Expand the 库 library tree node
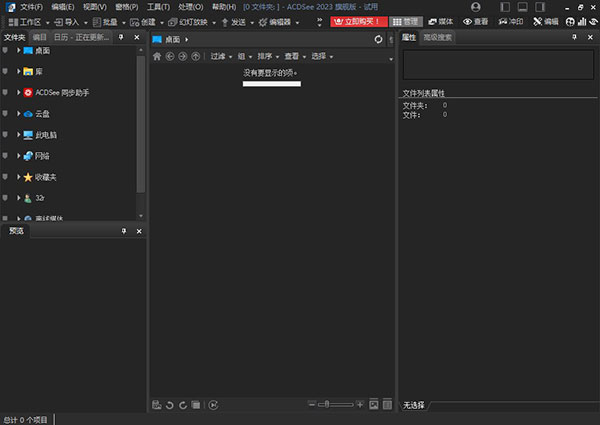Viewport: 600px width, 425px height. [18, 71]
